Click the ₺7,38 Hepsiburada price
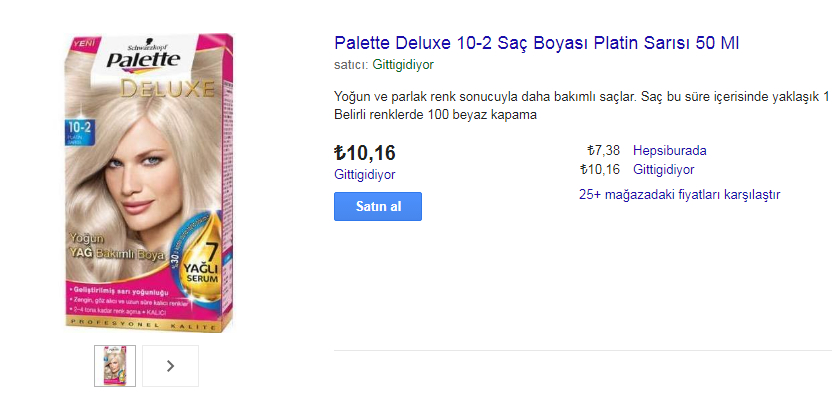Image resolution: width=832 pixels, height=396 pixels. point(603,151)
